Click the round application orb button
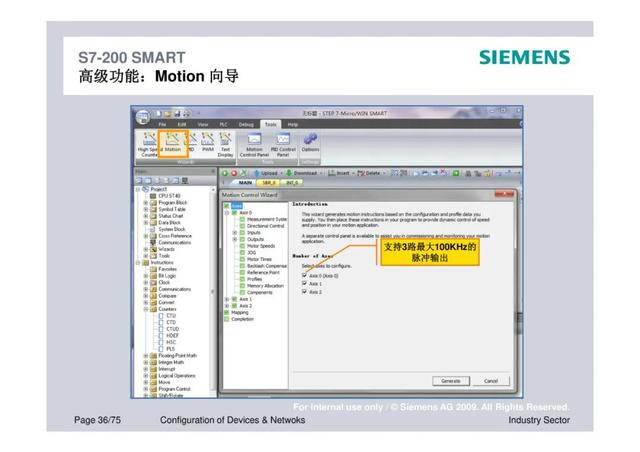Image resolution: width=640 pixels, height=452 pixels. click(x=143, y=117)
